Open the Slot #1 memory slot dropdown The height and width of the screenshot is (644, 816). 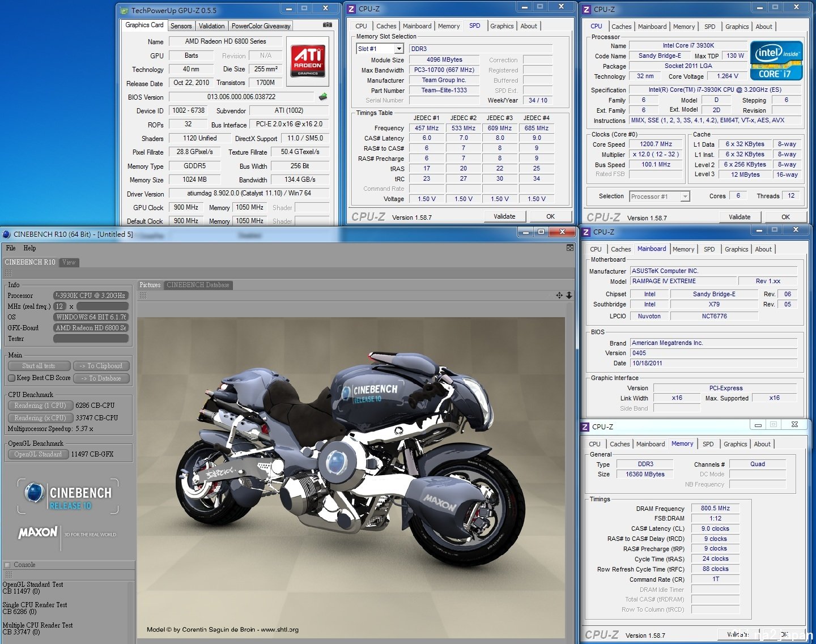399,49
